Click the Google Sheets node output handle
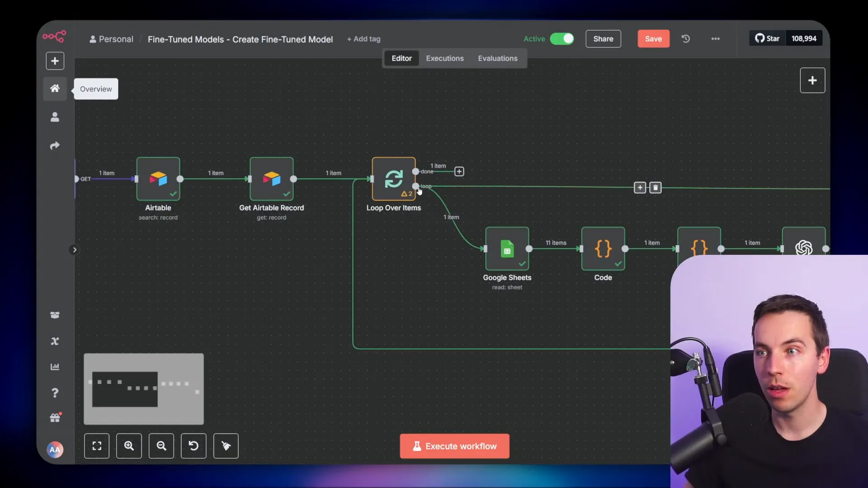 [x=529, y=249]
